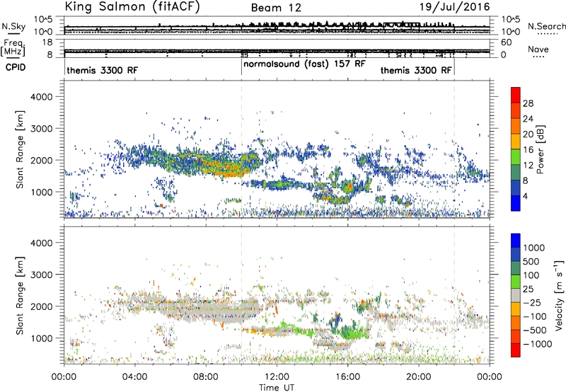Click the "CPID" row label
The image size is (566, 392).
pos(16,67)
